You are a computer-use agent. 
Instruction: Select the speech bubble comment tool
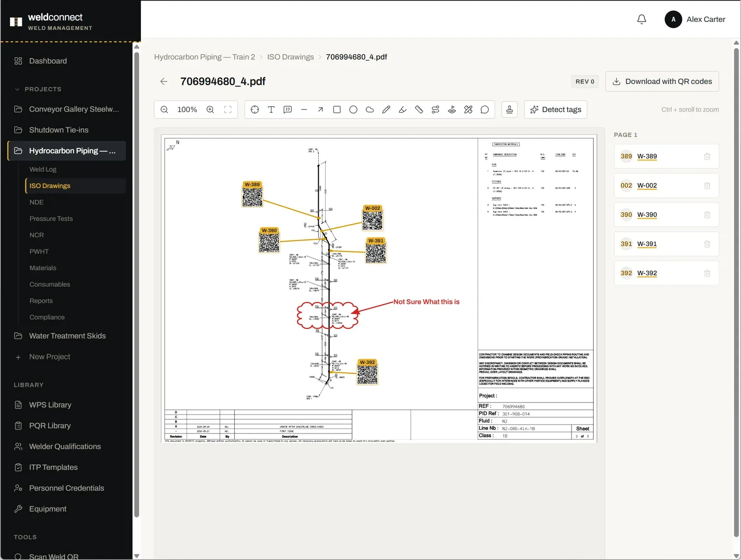pos(485,110)
